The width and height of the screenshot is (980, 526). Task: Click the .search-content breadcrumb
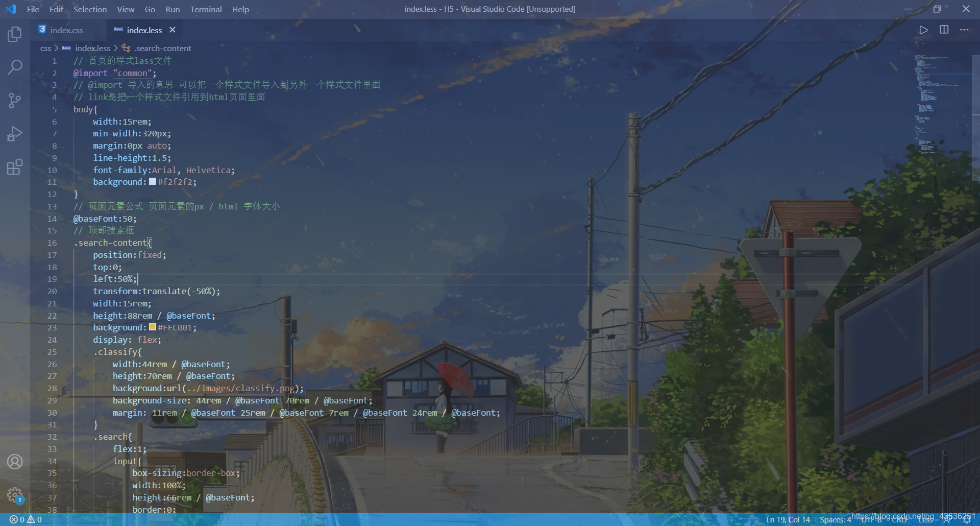(x=163, y=48)
